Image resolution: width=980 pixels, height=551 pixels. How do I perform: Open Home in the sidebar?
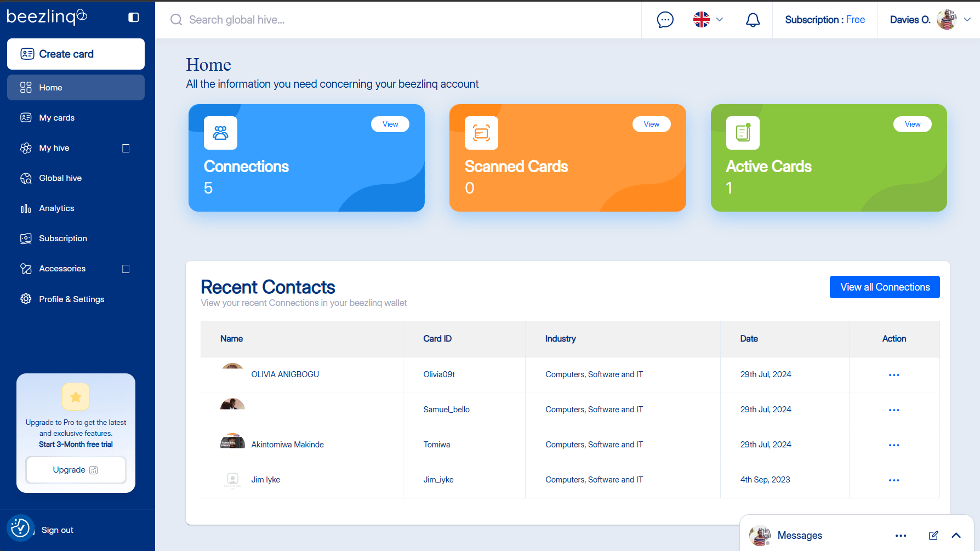coord(76,88)
